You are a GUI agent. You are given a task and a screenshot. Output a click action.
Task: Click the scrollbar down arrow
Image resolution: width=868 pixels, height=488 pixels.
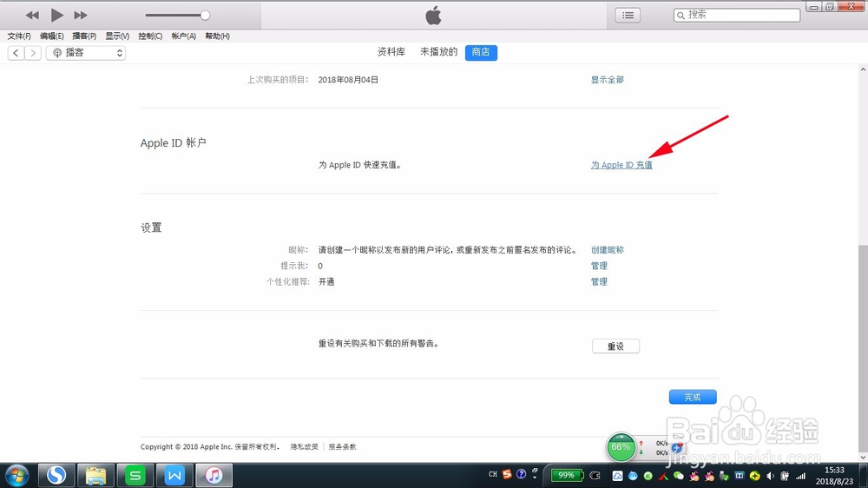click(863, 458)
